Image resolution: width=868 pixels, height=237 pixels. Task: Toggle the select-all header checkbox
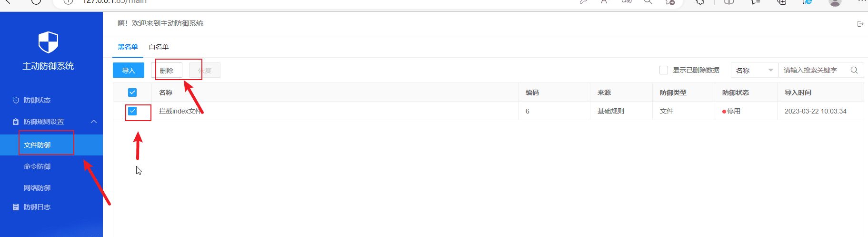[x=132, y=93]
